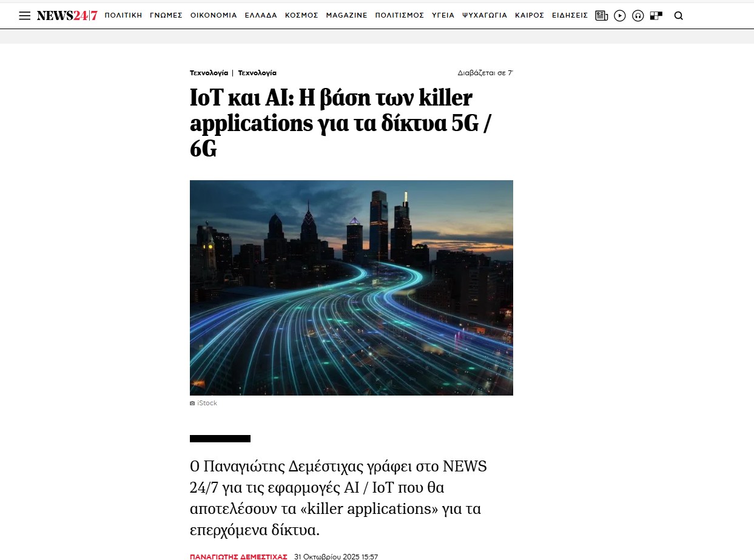754x560 pixels.
Task: Click the first Τεχνολογία breadcrumb link
Action: click(209, 73)
